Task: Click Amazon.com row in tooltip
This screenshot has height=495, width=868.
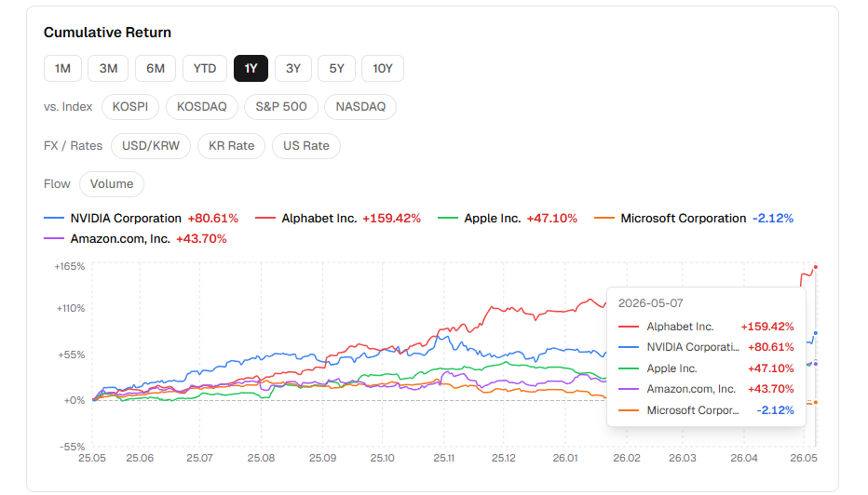Action: click(706, 389)
